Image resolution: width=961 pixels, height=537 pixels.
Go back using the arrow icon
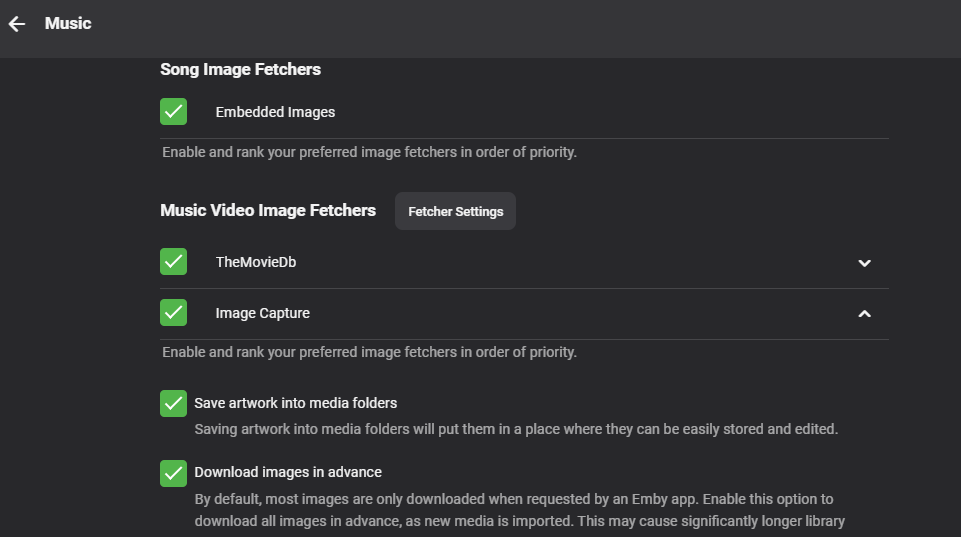[x=17, y=24]
